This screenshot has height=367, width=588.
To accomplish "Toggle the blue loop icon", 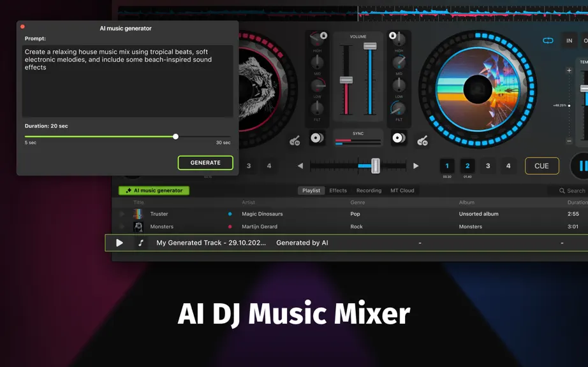I will coord(548,40).
